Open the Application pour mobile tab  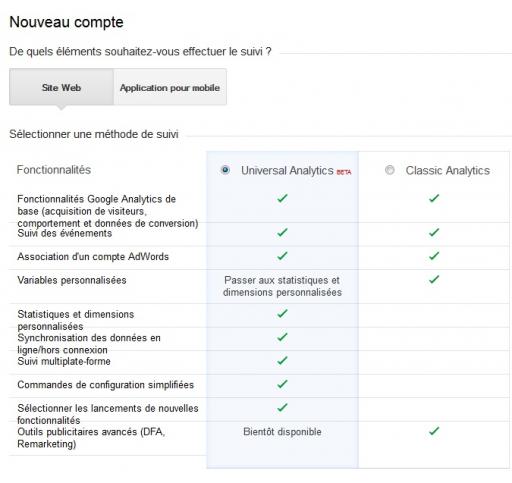170,87
